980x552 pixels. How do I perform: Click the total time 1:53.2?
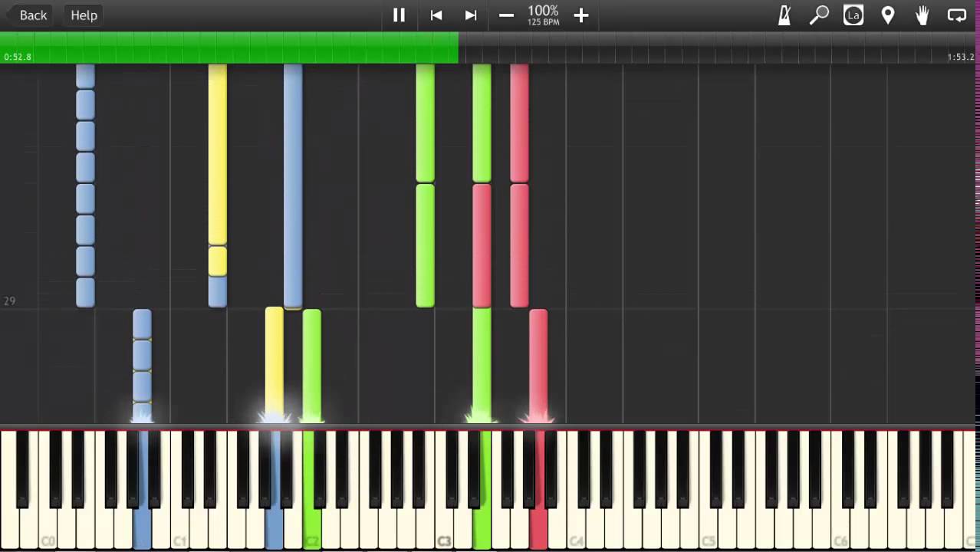click(961, 57)
